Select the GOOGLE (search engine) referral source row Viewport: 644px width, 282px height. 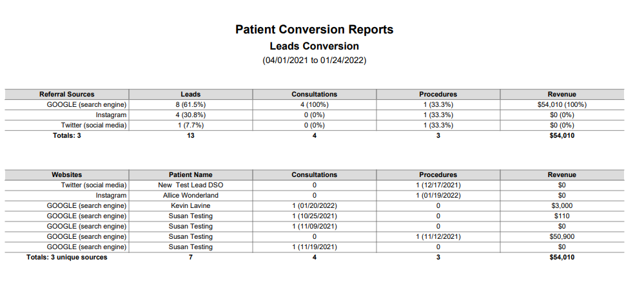pos(315,104)
